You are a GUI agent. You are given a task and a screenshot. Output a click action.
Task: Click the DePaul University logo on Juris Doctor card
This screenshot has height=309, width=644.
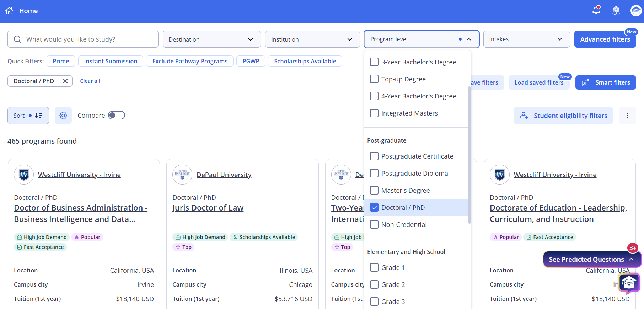(182, 175)
